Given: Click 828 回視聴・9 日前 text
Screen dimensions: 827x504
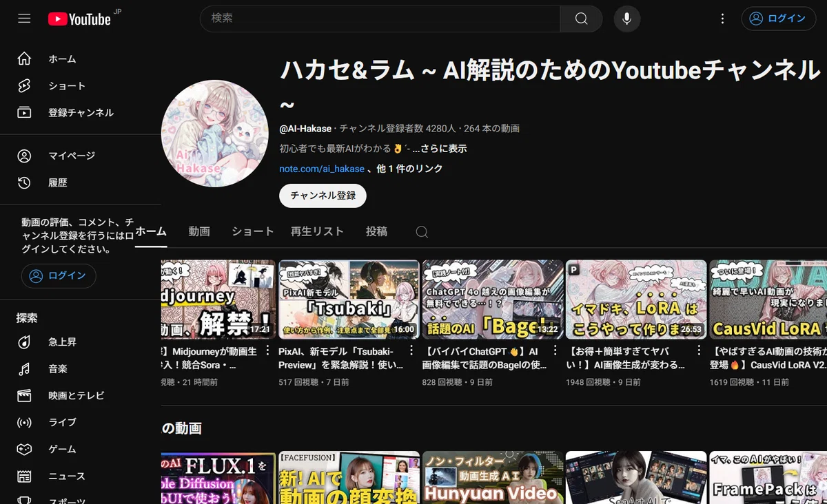Looking at the screenshot, I should [458, 381].
